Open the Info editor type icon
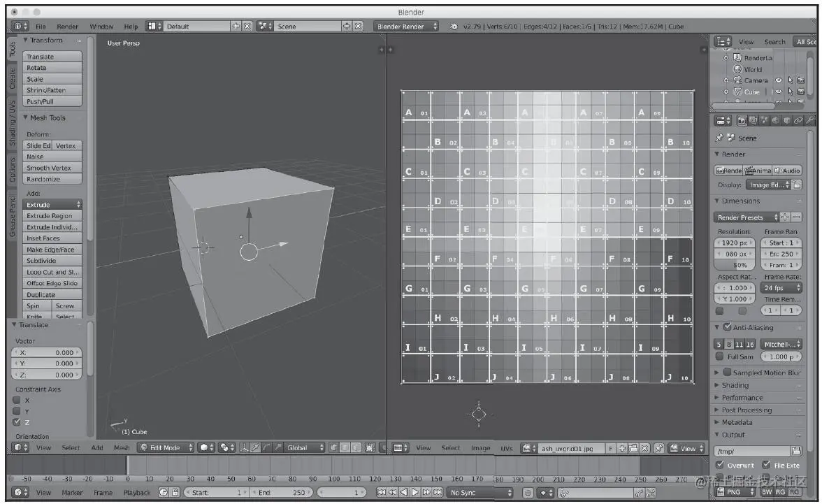Screen dimensions: 822x504 [18, 27]
